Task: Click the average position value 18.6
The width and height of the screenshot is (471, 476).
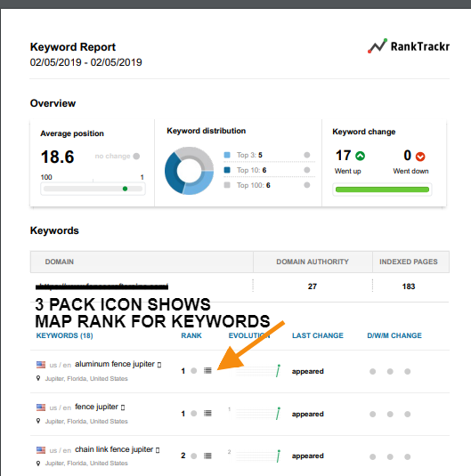Action: point(58,157)
